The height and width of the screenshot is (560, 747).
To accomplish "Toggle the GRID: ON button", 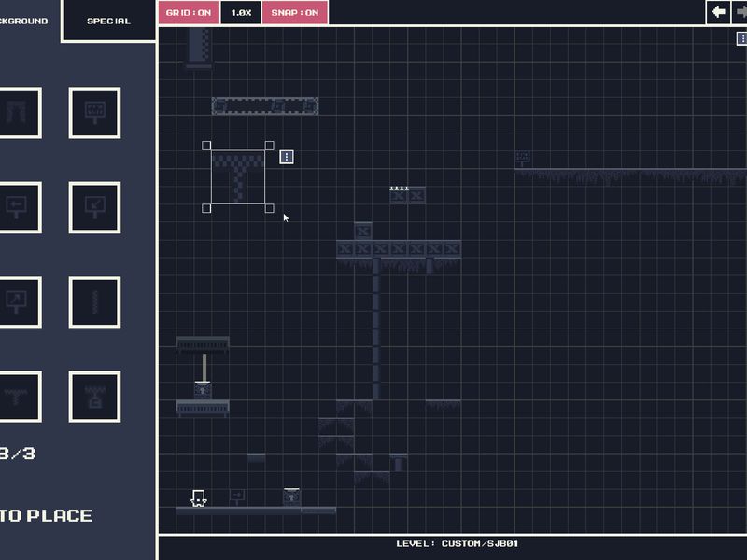I will (189, 12).
